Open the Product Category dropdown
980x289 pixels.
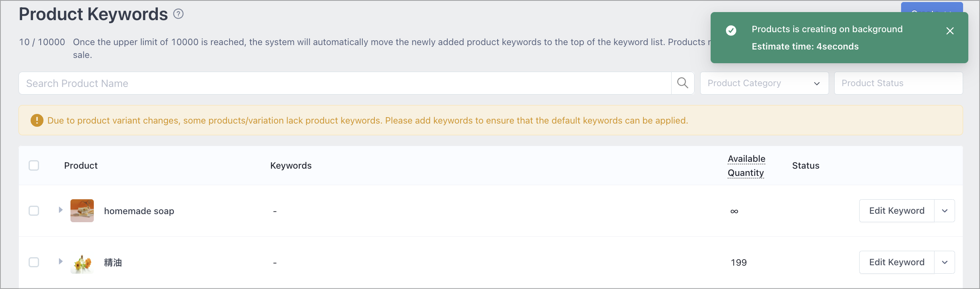pyautogui.click(x=764, y=83)
